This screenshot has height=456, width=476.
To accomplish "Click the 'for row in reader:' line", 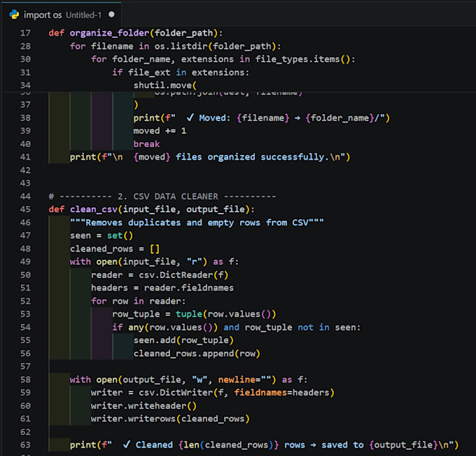I will (x=139, y=301).
